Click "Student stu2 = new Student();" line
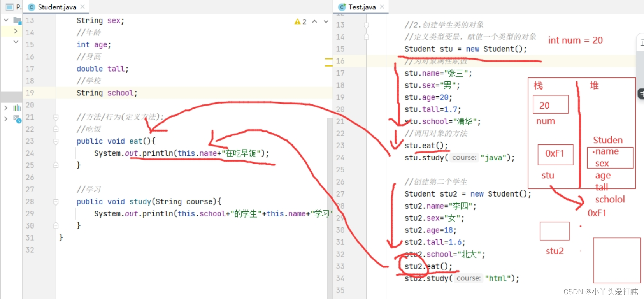 pos(468,194)
